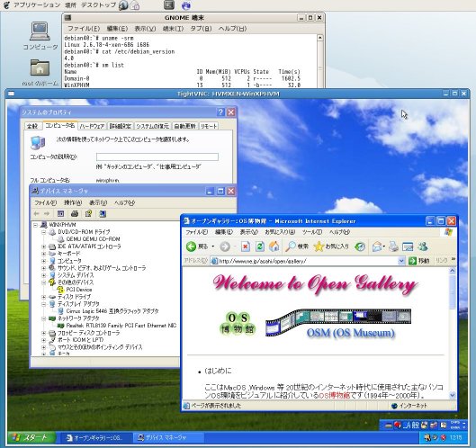Click the Messenger icon in IE toolbar
Viewport: 476px width, 448px height.
click(x=423, y=246)
